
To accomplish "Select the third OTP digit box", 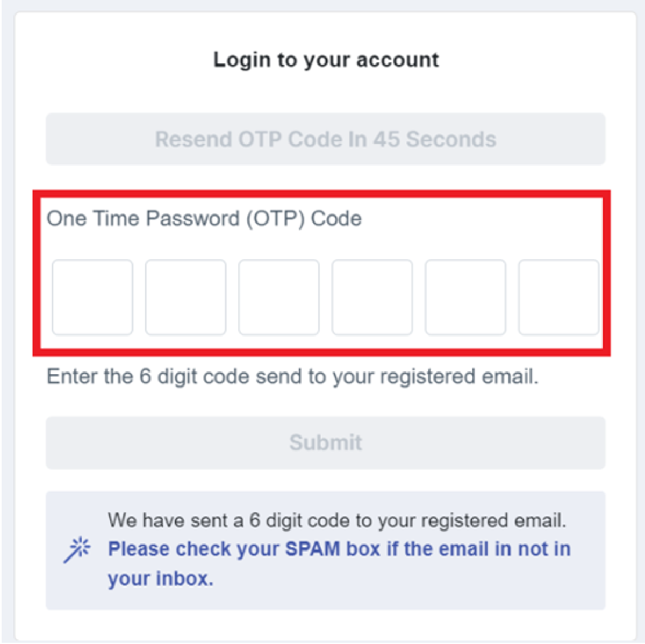I will [278, 297].
